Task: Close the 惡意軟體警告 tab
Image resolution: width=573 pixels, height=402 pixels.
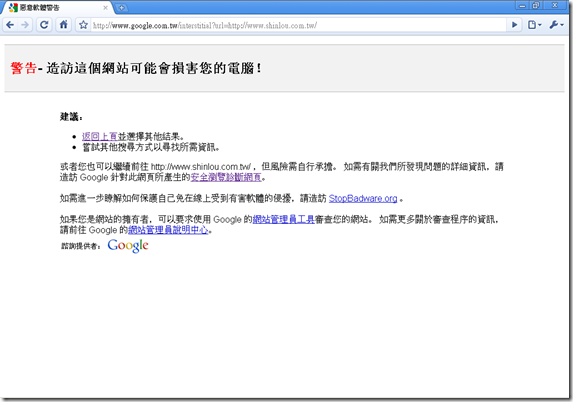Action: click(105, 8)
